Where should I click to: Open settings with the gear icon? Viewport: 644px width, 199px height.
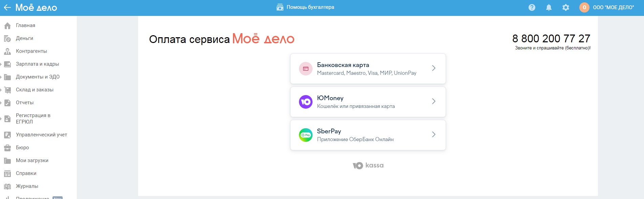pyautogui.click(x=566, y=7)
